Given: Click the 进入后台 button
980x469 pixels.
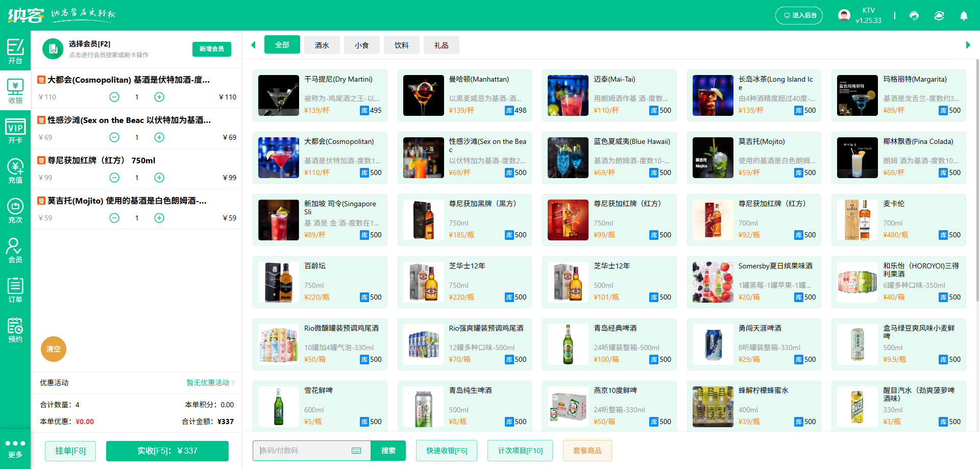Looking at the screenshot, I should [x=799, y=15].
